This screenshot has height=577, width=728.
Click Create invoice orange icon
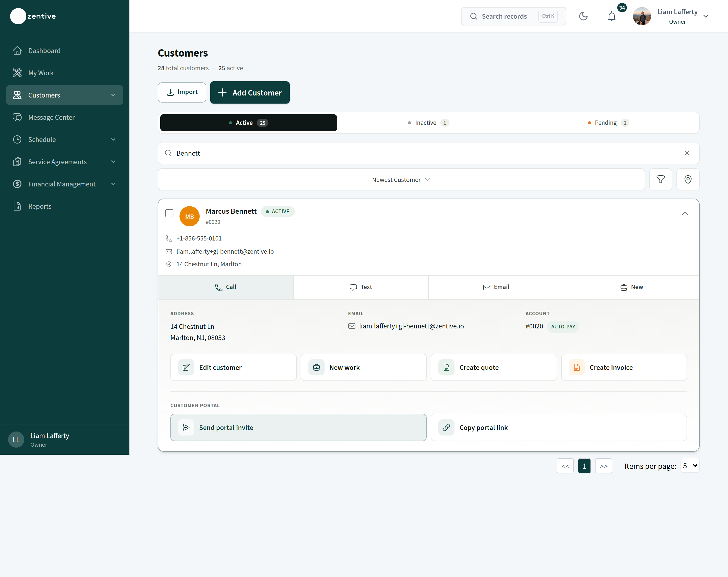click(577, 368)
